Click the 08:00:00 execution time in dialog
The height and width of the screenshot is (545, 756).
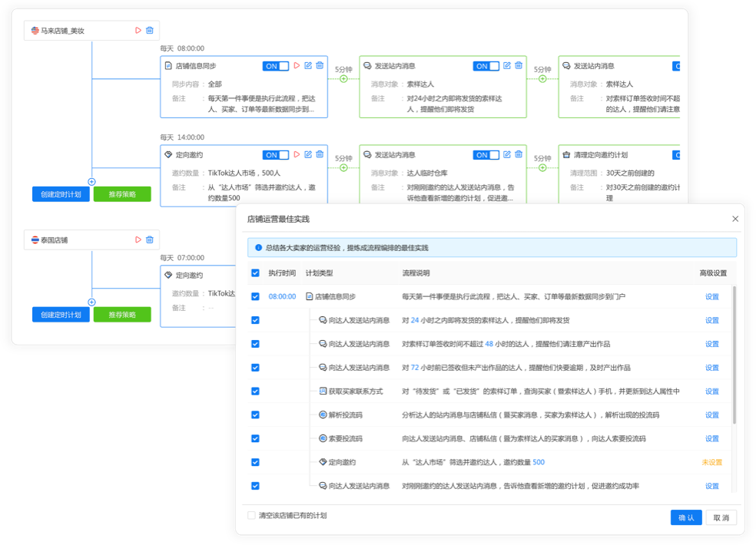(282, 296)
